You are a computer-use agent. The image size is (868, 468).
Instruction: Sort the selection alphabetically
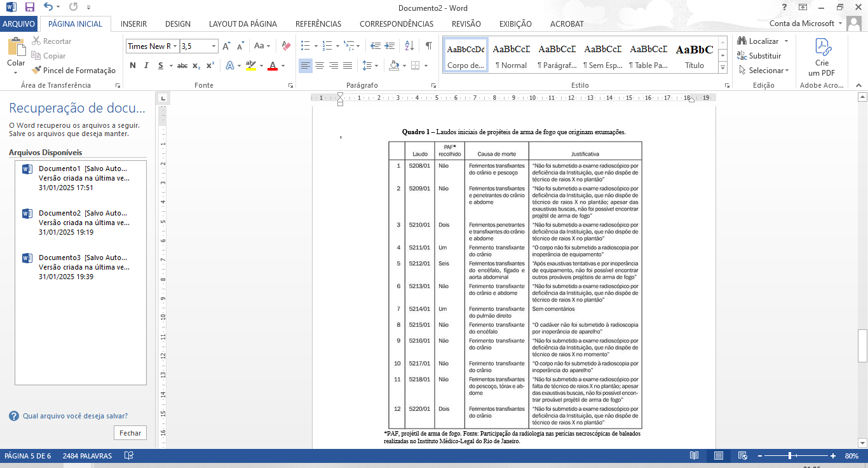click(409, 46)
